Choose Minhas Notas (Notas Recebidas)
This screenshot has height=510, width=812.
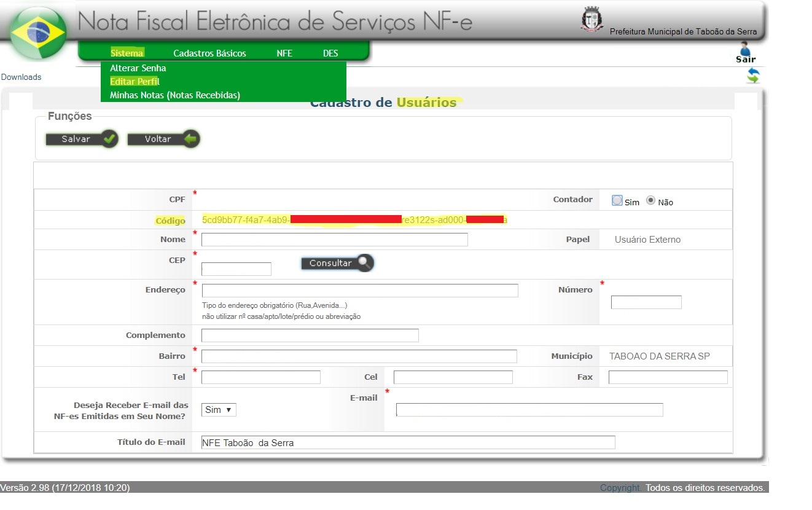[175, 95]
